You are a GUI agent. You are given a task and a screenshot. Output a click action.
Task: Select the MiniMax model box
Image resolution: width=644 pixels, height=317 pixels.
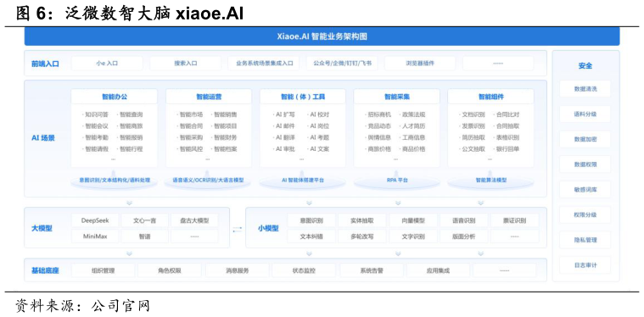tap(95, 236)
